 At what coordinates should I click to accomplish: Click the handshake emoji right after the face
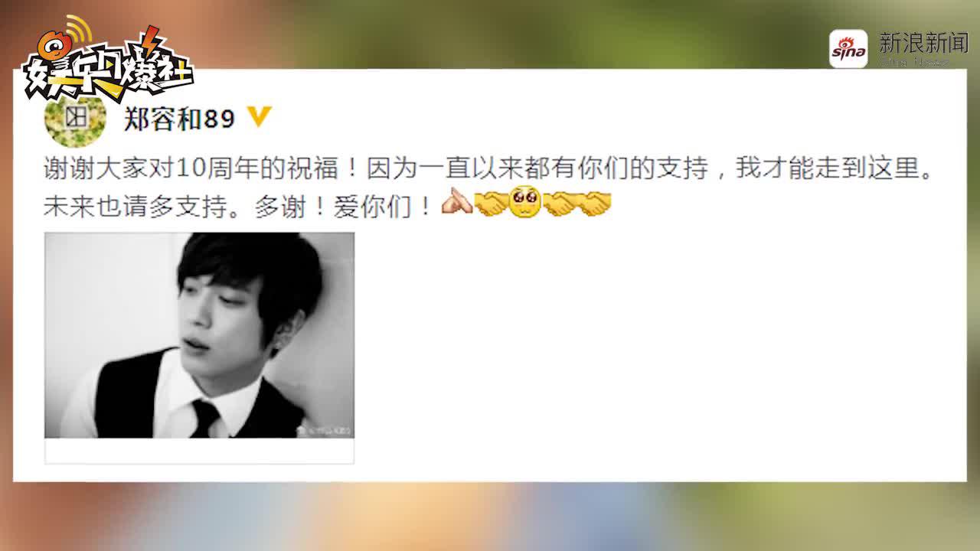560,204
